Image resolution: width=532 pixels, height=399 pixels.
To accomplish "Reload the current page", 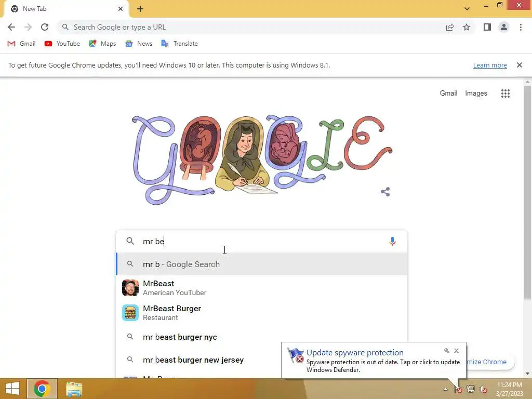I will tap(45, 27).
